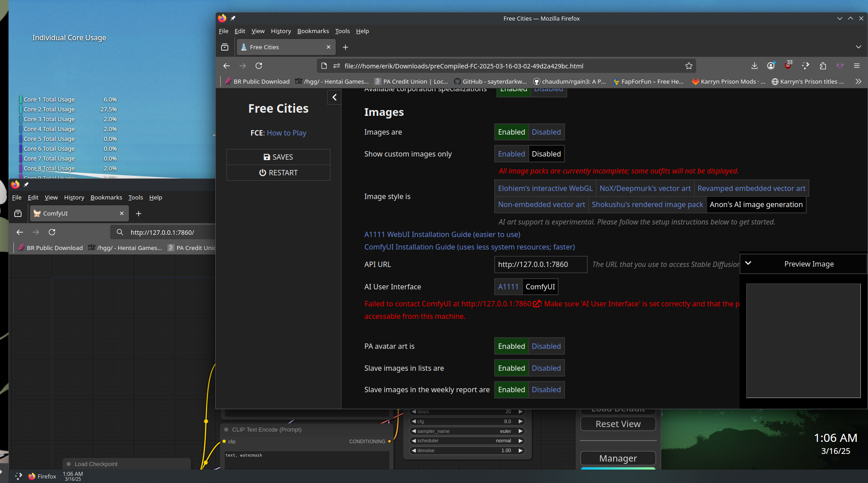Image resolution: width=868 pixels, height=483 pixels.
Task: Collapse the Free Cities sidebar arrow
Action: point(334,97)
